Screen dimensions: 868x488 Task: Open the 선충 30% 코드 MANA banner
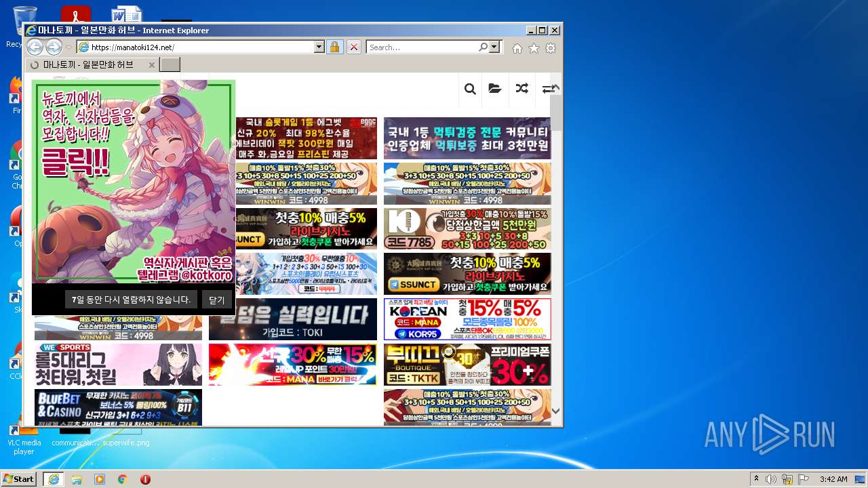[293, 365]
